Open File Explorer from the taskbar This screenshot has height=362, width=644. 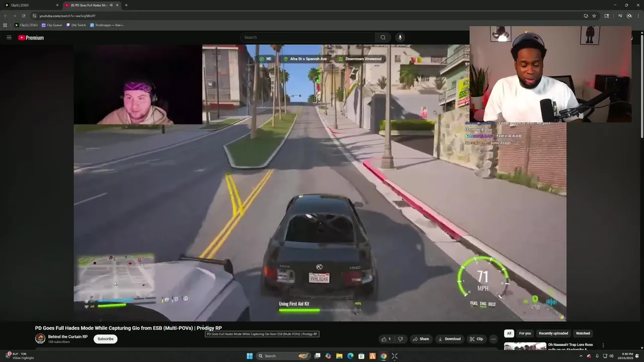coord(339,356)
